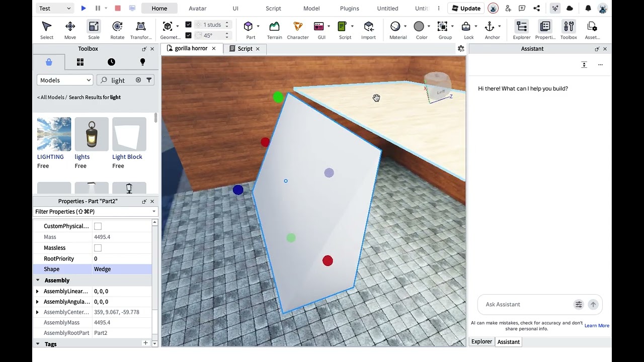Toggle the Assistant sparkle button
Screen dimensions: 644x362
coord(555,8)
